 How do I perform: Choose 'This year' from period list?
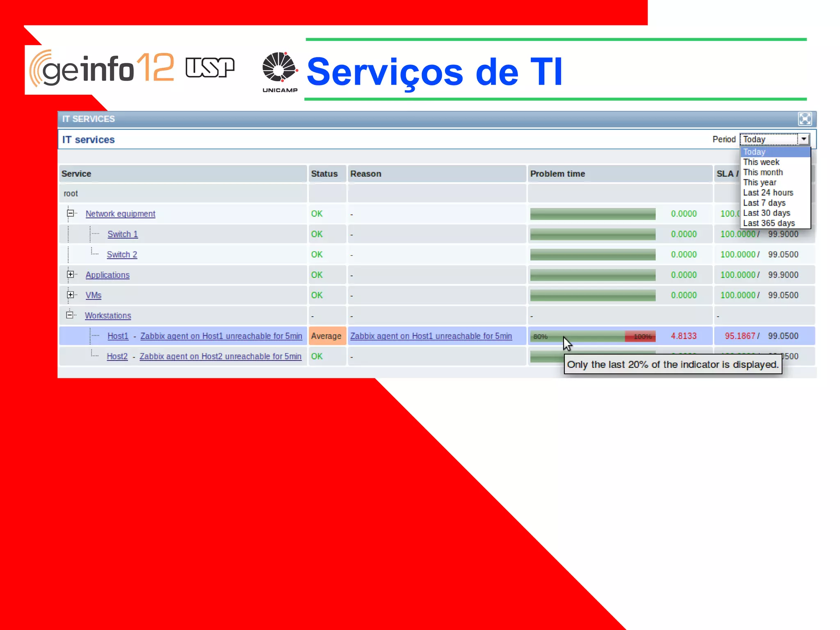click(759, 182)
